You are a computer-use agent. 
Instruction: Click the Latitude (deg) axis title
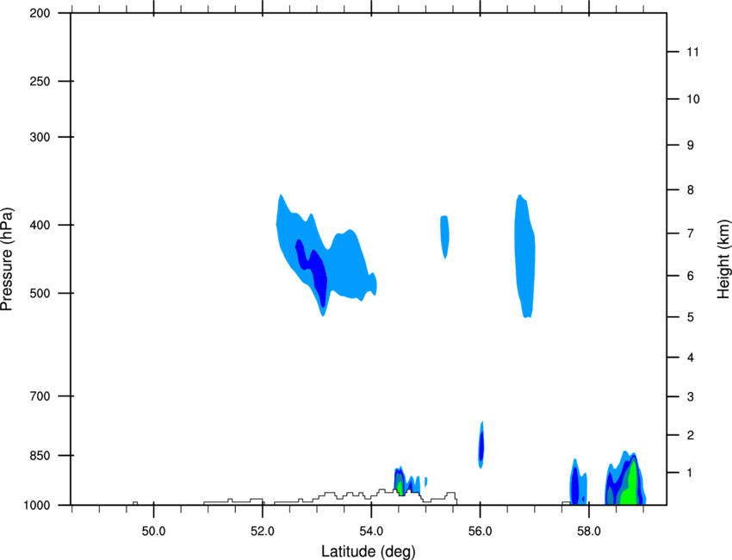(x=368, y=551)
